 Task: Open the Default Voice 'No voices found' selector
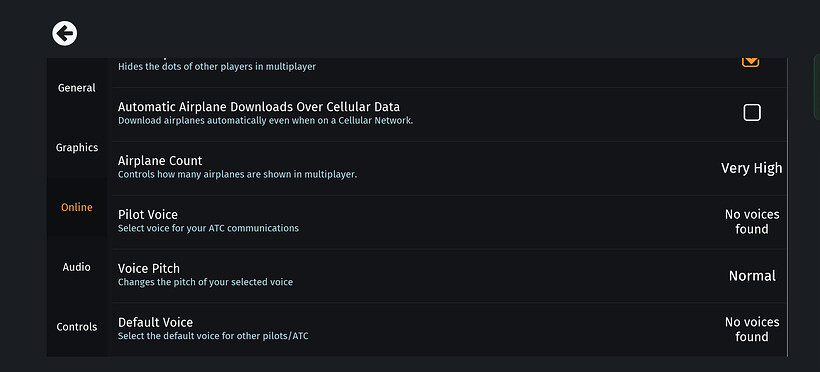751,329
